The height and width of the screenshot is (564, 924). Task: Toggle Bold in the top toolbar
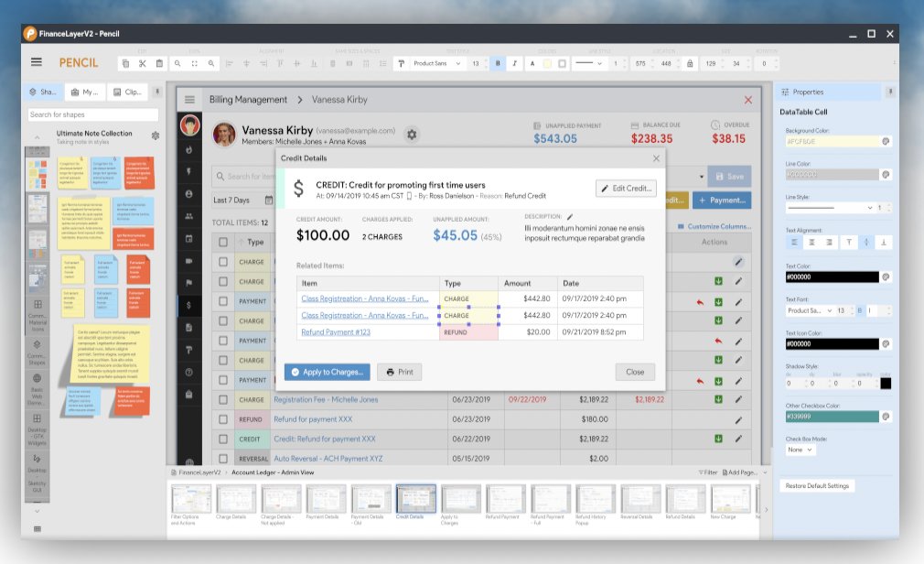click(x=498, y=63)
